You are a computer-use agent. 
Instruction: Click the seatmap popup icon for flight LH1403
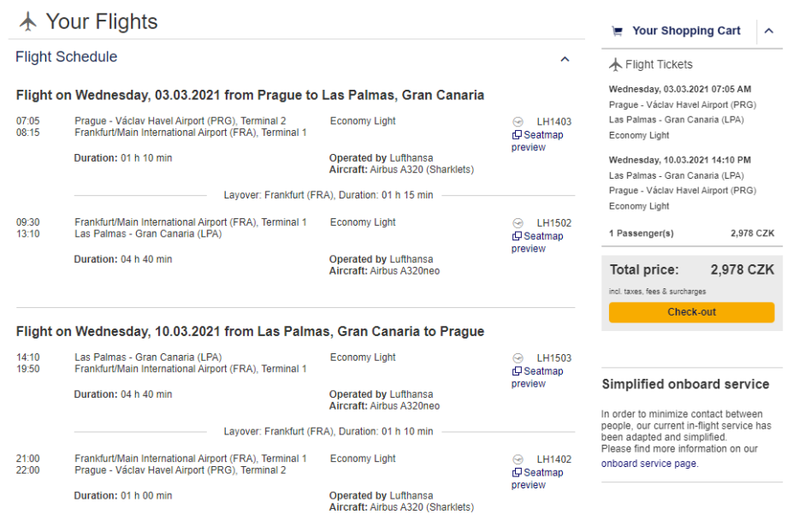tap(517, 135)
